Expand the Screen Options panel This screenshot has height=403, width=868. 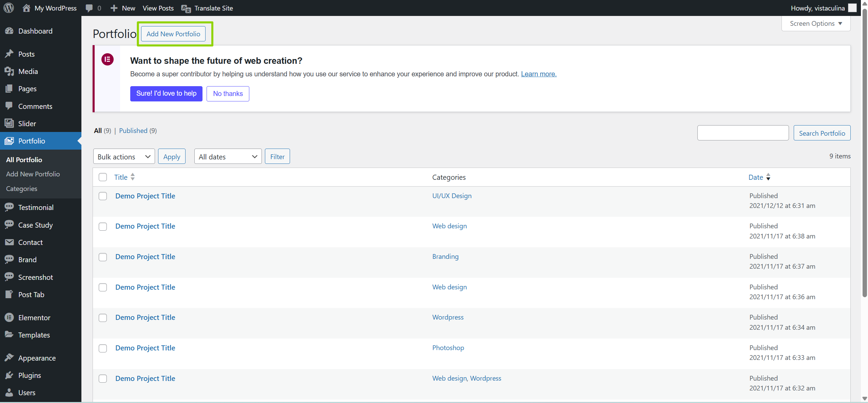[815, 23]
